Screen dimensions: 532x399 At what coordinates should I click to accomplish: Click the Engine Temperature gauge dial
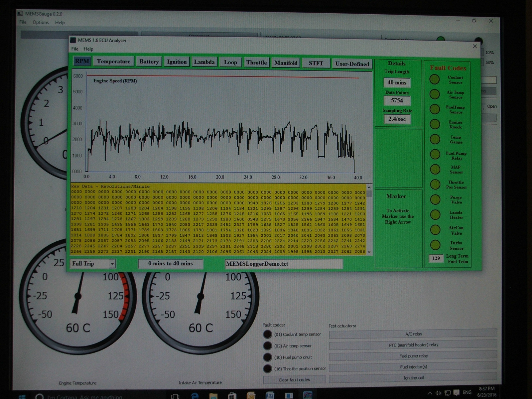[x=78, y=296]
